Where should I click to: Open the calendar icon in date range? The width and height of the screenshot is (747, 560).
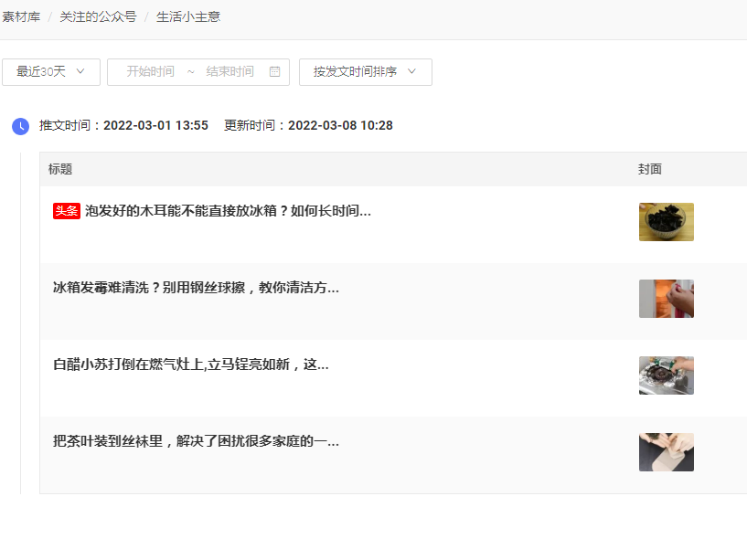click(275, 72)
